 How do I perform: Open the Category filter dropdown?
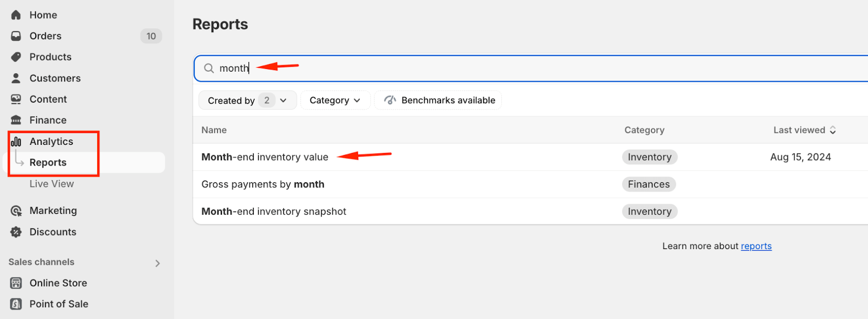pyautogui.click(x=335, y=100)
